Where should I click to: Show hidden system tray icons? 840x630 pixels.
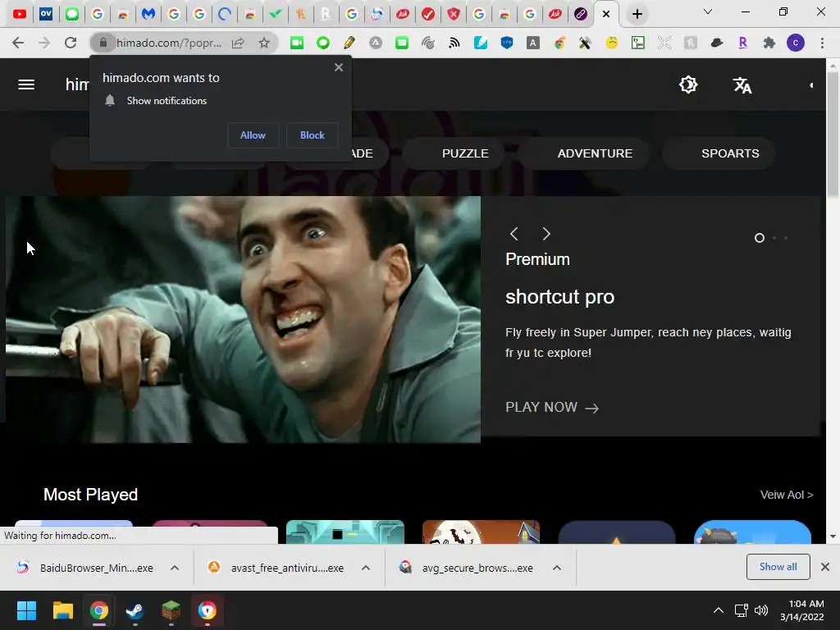719,610
